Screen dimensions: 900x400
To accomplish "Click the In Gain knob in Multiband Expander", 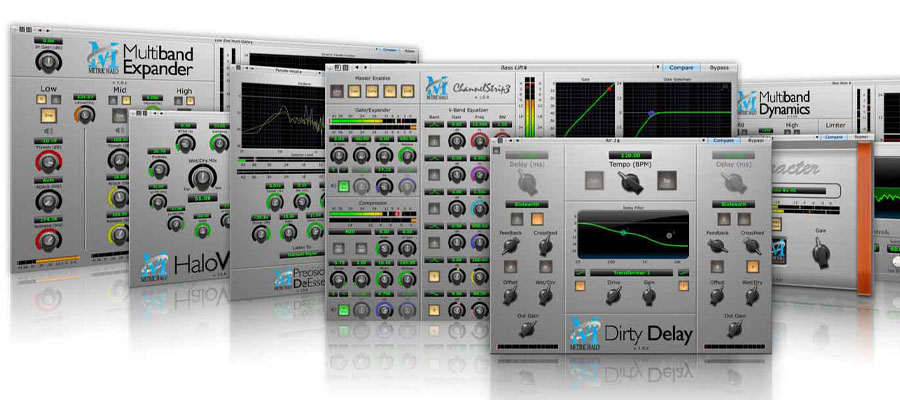I will [48, 60].
